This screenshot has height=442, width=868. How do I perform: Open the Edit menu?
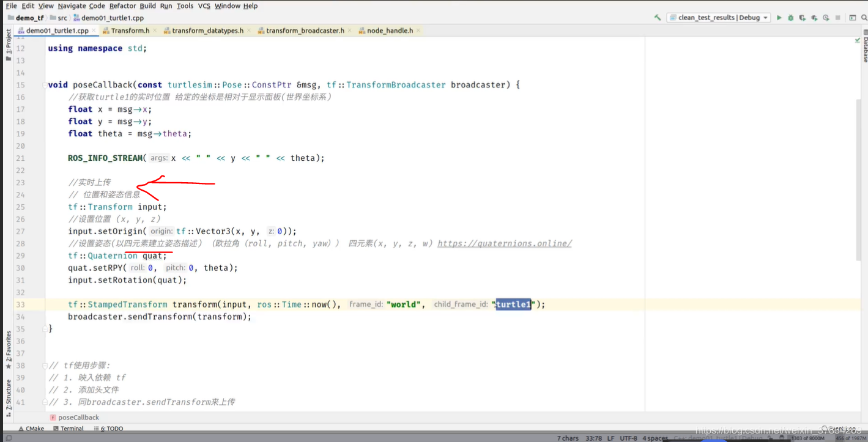(28, 6)
